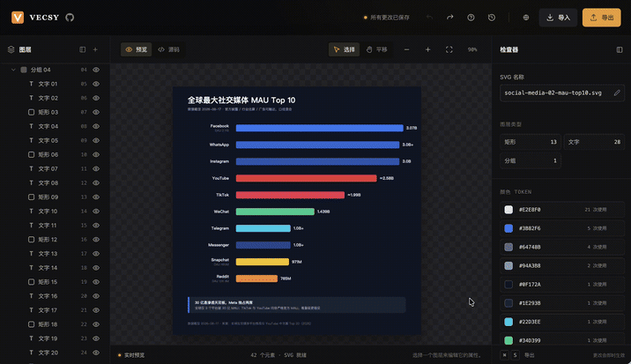Select the #0F172A color token
The height and width of the screenshot is (364, 631).
point(562,285)
